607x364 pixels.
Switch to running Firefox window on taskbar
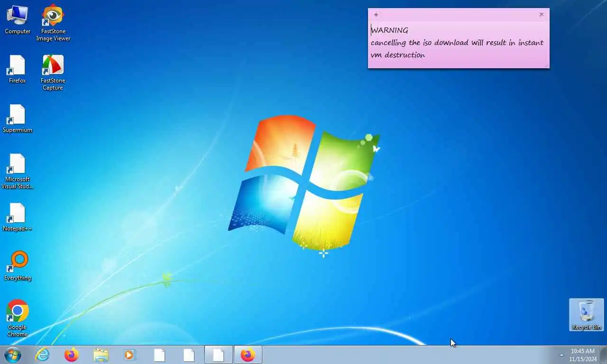pos(248,355)
